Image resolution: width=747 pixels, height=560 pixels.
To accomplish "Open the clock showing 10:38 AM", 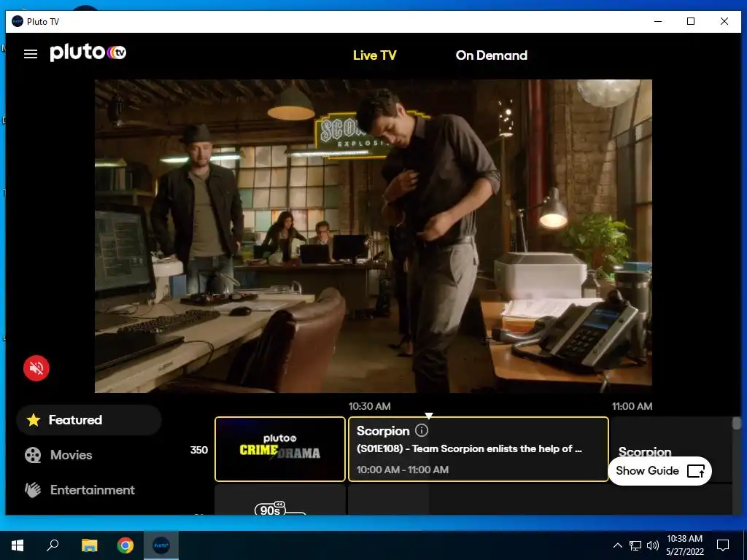I will (x=684, y=545).
